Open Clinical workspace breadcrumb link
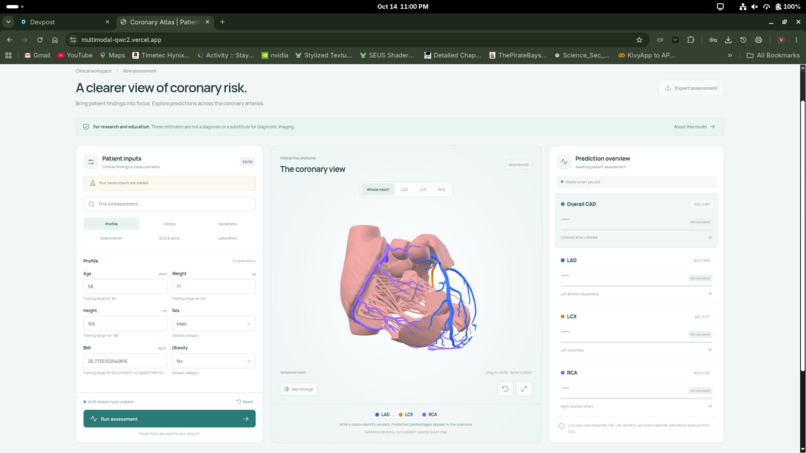The width and height of the screenshot is (806, 453). click(x=94, y=71)
